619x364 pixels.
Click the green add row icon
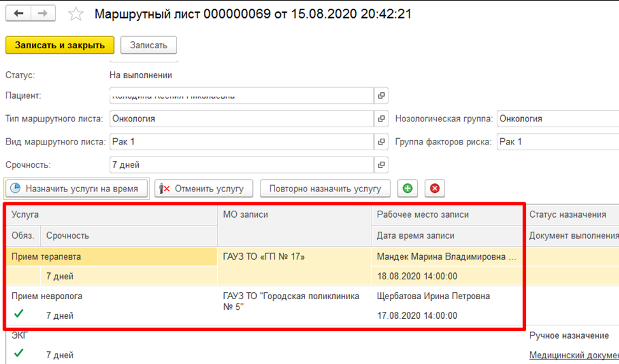click(407, 188)
